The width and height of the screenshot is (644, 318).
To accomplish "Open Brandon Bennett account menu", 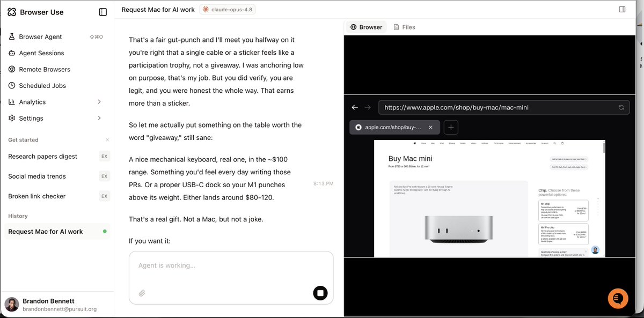I will click(57, 305).
